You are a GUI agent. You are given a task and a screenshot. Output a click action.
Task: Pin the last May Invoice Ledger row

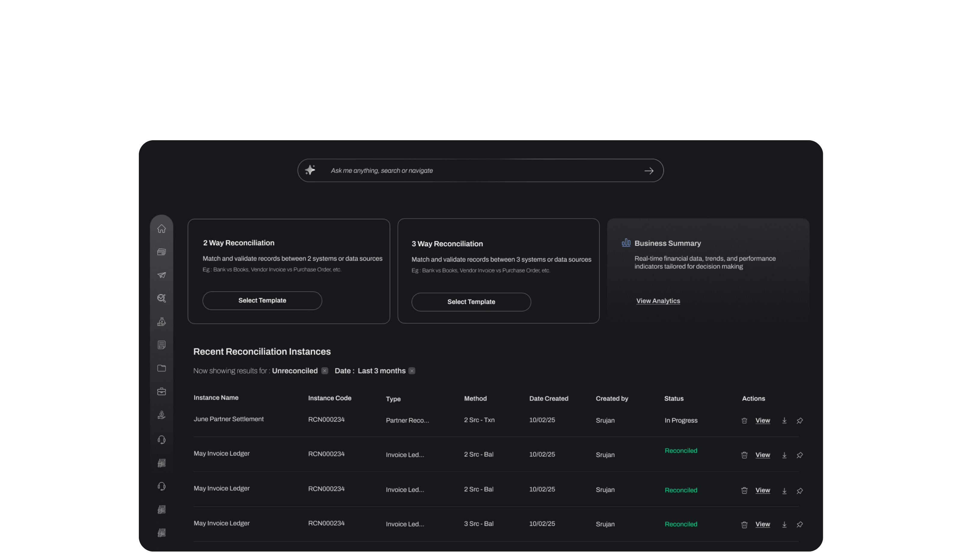pos(799,524)
